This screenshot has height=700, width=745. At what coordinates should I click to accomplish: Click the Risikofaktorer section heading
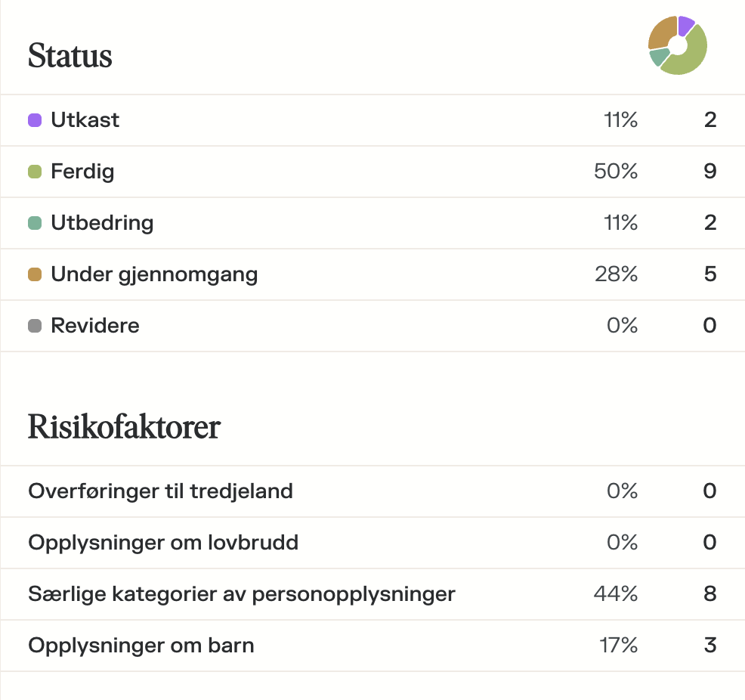[124, 427]
